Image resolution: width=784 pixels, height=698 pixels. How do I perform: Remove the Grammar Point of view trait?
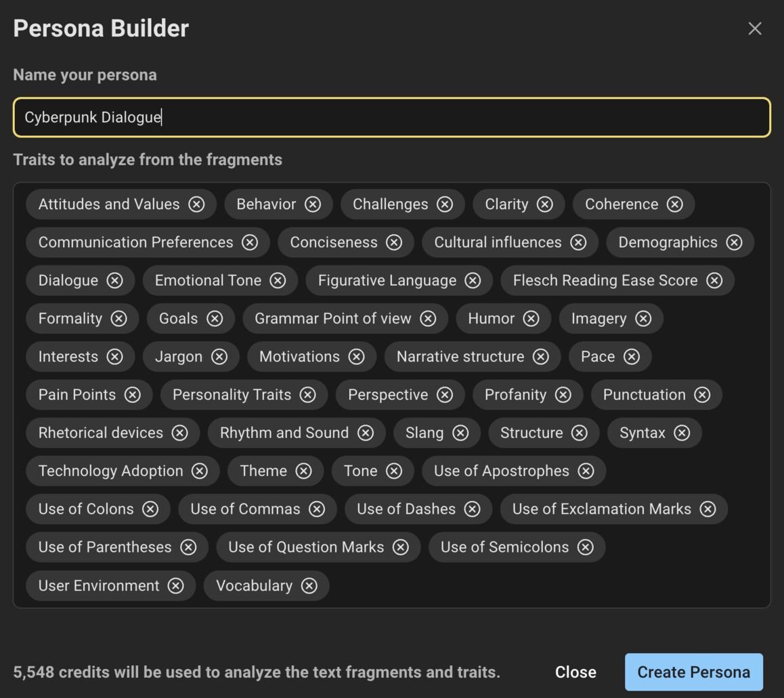point(428,318)
